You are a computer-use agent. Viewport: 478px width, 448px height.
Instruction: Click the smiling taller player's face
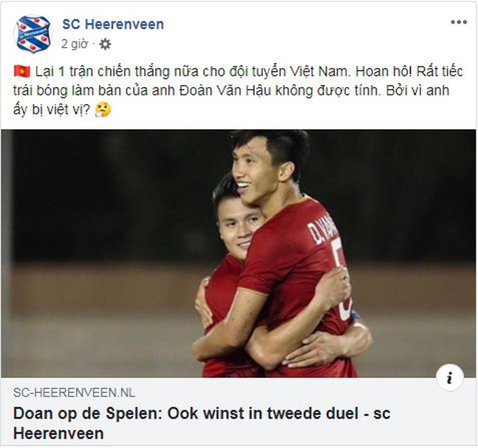coord(254,169)
